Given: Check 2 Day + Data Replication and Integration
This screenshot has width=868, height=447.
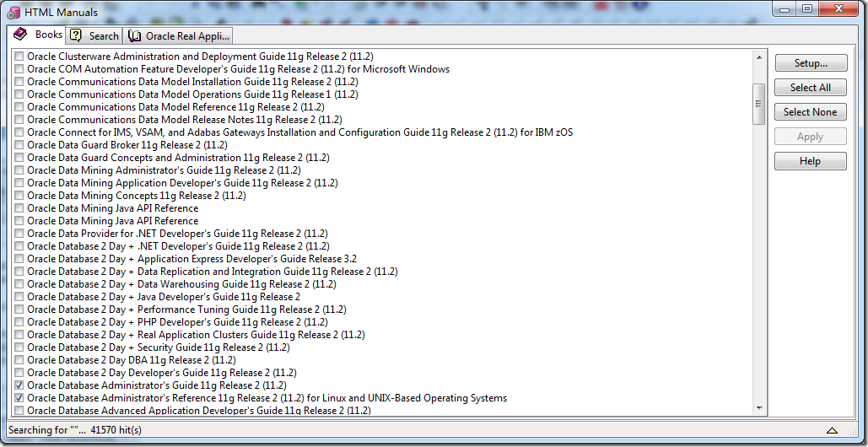Looking at the screenshot, I should 19,272.
